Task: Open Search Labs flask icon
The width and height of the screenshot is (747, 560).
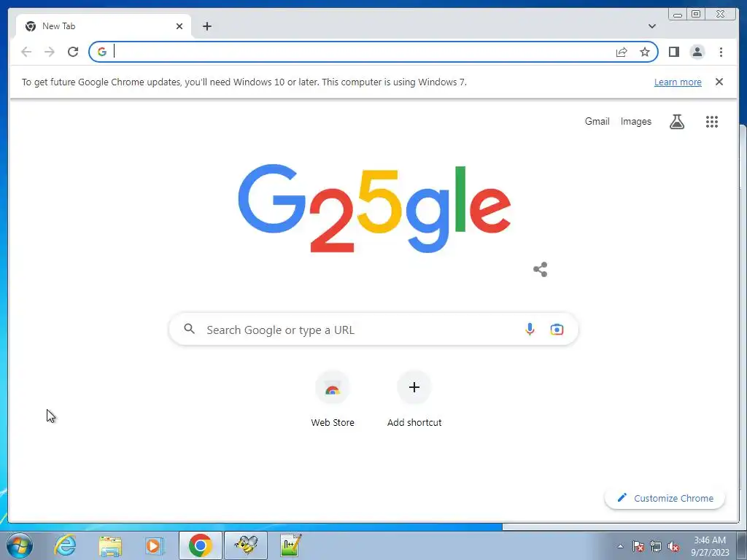Action: pos(676,122)
